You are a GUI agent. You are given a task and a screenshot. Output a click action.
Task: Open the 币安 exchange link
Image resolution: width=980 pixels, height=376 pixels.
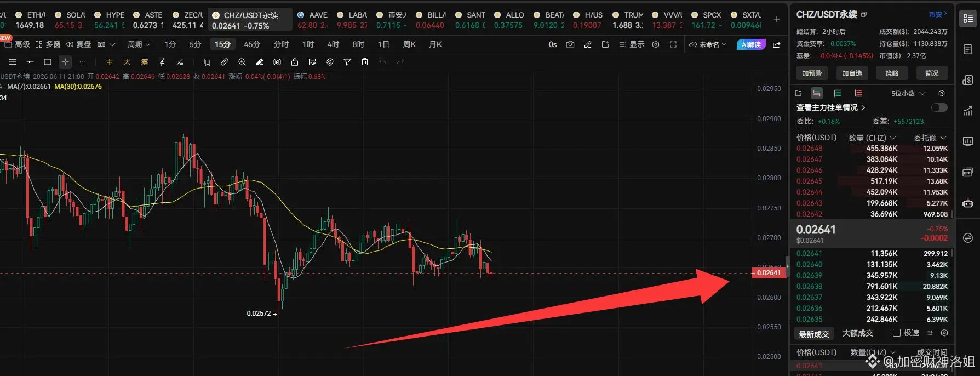pyautogui.click(x=938, y=14)
